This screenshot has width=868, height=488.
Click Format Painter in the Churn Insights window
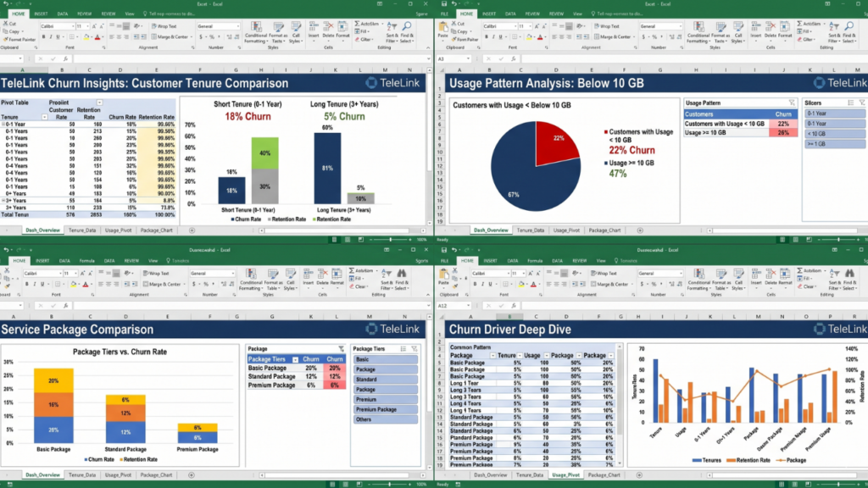click(20, 40)
